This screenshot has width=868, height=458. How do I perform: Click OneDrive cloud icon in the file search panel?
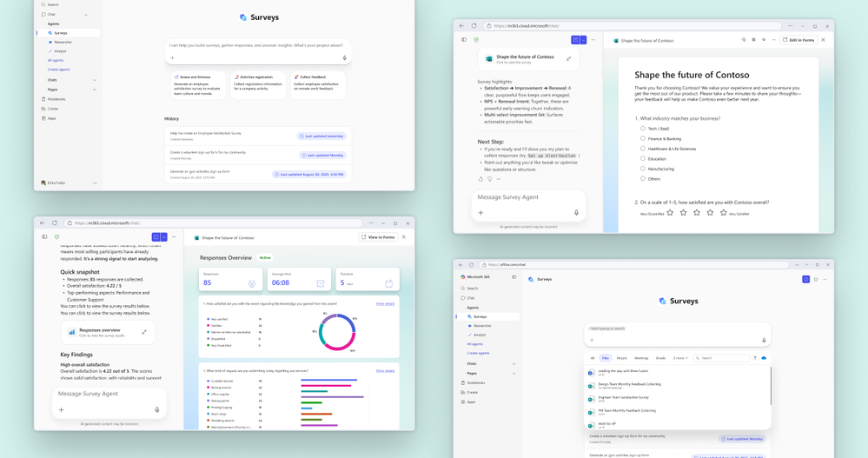click(x=764, y=358)
